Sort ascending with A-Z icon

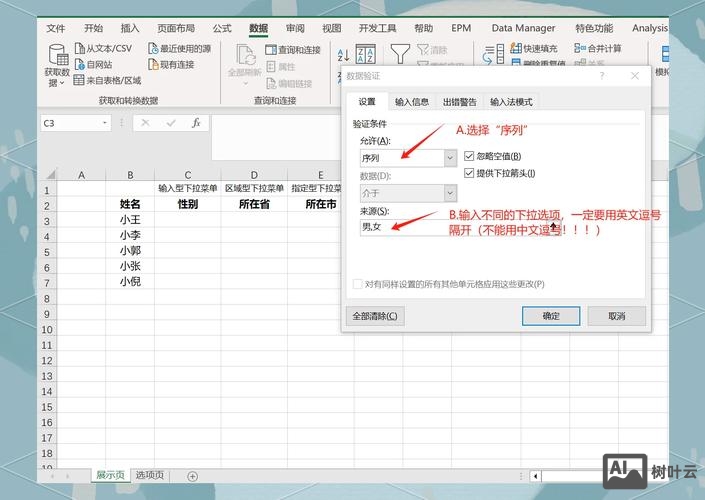(x=344, y=55)
